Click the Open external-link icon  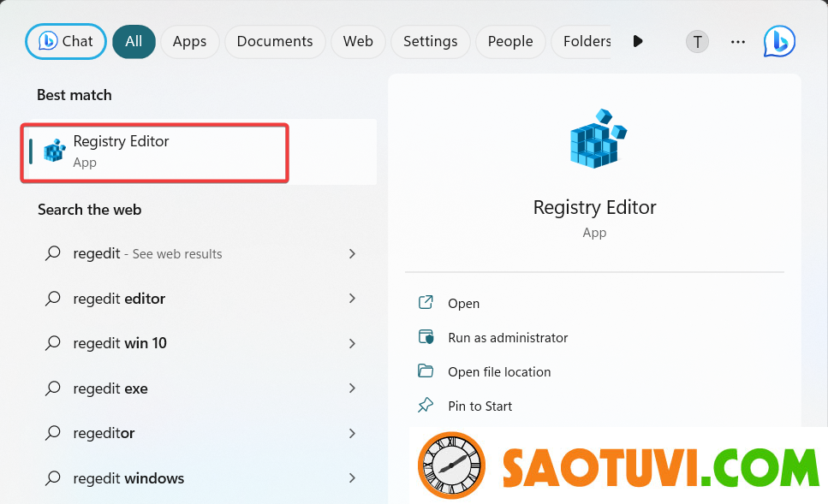(426, 302)
